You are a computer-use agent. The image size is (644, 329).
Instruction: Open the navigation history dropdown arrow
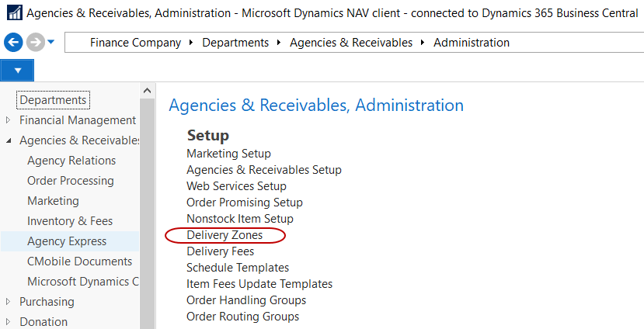click(x=51, y=42)
